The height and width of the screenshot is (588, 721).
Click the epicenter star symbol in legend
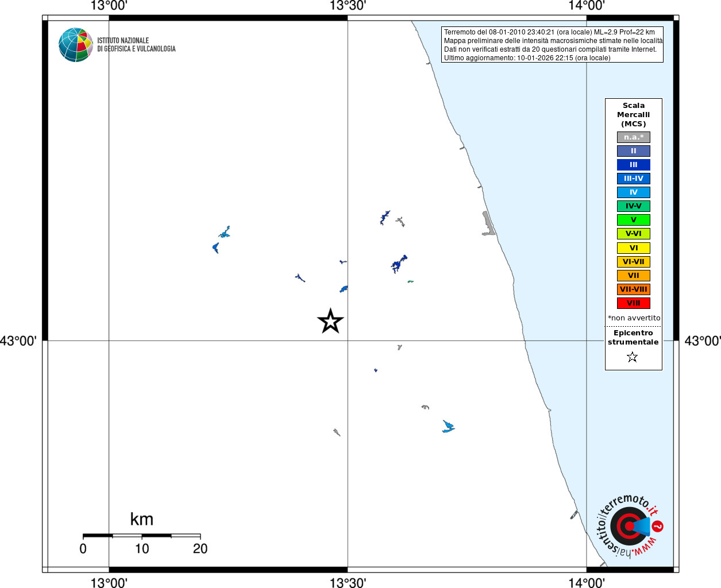click(633, 357)
